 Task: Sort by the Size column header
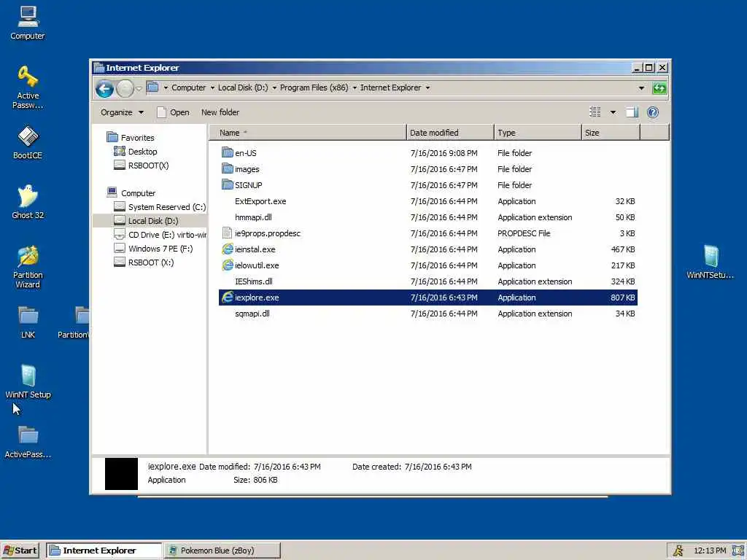click(x=611, y=133)
